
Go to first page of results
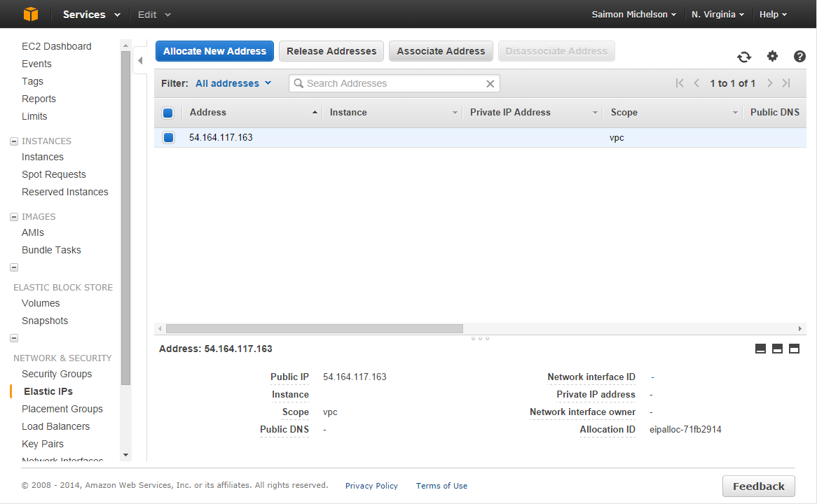point(680,83)
